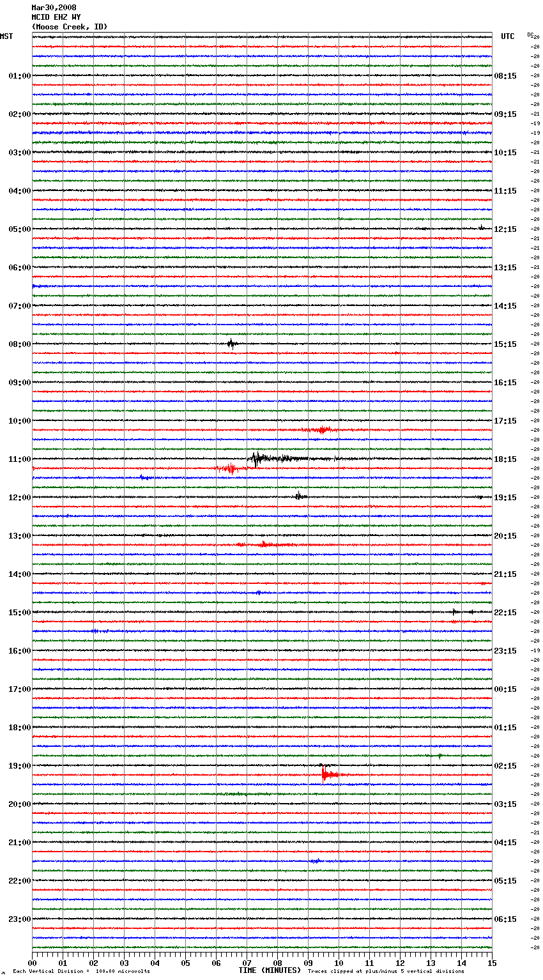Select the 15:00 MST row label
Viewport: 543px width, 980px height.
click(20, 613)
